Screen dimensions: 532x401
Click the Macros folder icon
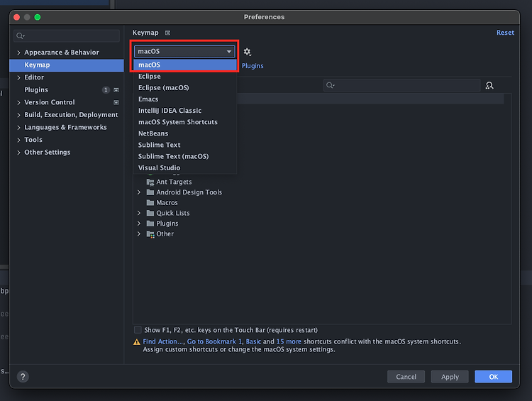click(x=150, y=203)
